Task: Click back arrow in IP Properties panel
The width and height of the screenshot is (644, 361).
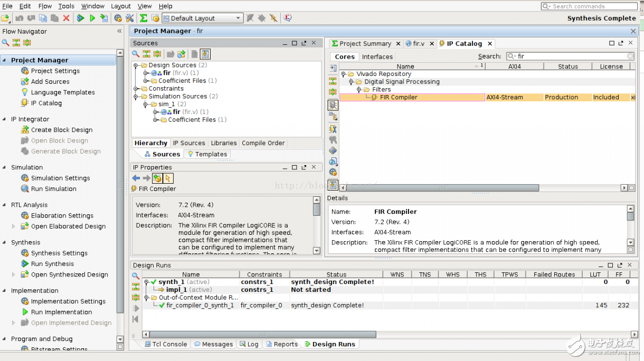Action: click(x=136, y=178)
